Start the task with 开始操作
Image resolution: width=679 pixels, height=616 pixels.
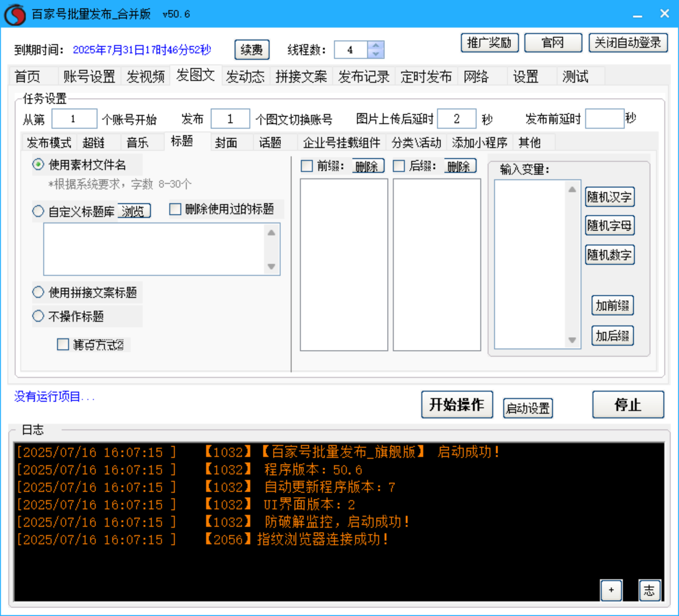click(x=457, y=405)
